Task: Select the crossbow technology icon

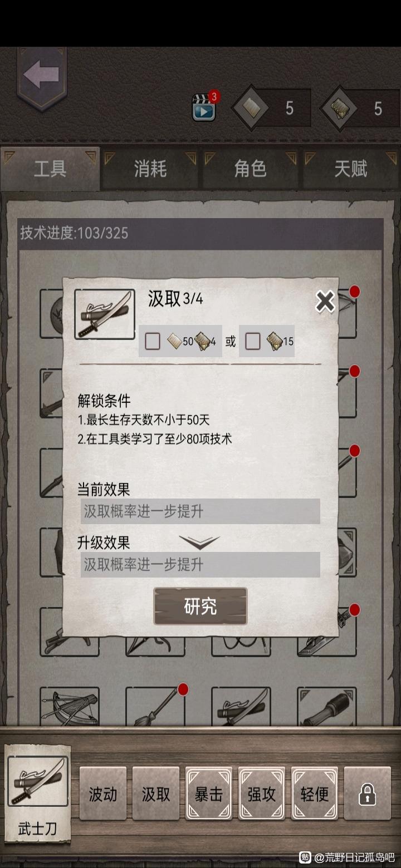Action: click(70, 707)
